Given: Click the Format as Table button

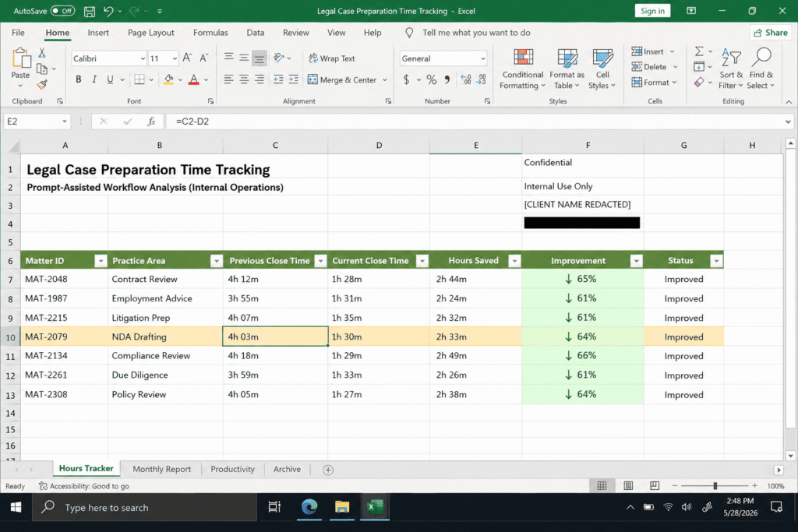Looking at the screenshot, I should [x=567, y=69].
